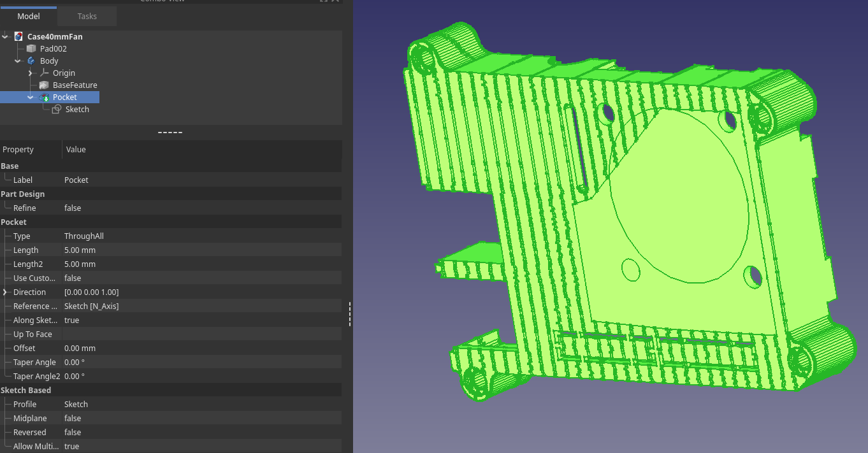Click the Case40mmFan document icon

click(x=18, y=36)
